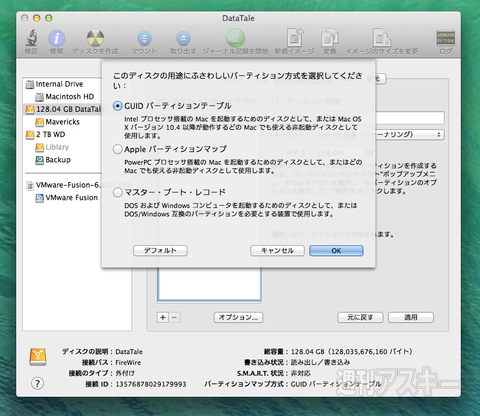This screenshot has width=480, height=416.
Task: Click the Enable Journaling toolbar icon
Action: [x=235, y=38]
